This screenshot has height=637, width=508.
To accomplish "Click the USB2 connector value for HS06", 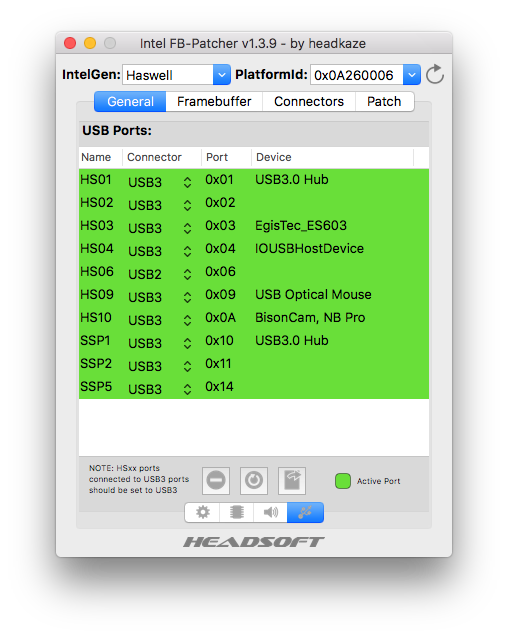I will (x=145, y=274).
